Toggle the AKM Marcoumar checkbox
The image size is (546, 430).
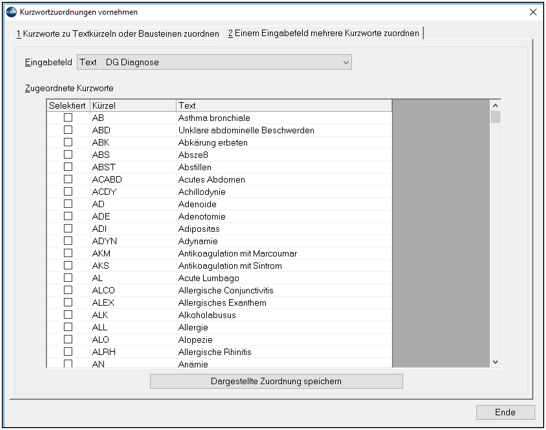pyautogui.click(x=68, y=253)
